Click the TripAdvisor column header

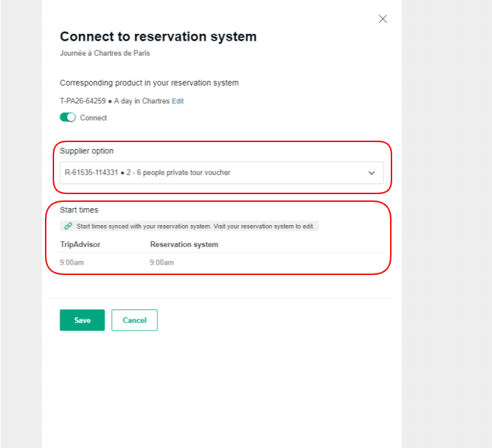point(82,245)
